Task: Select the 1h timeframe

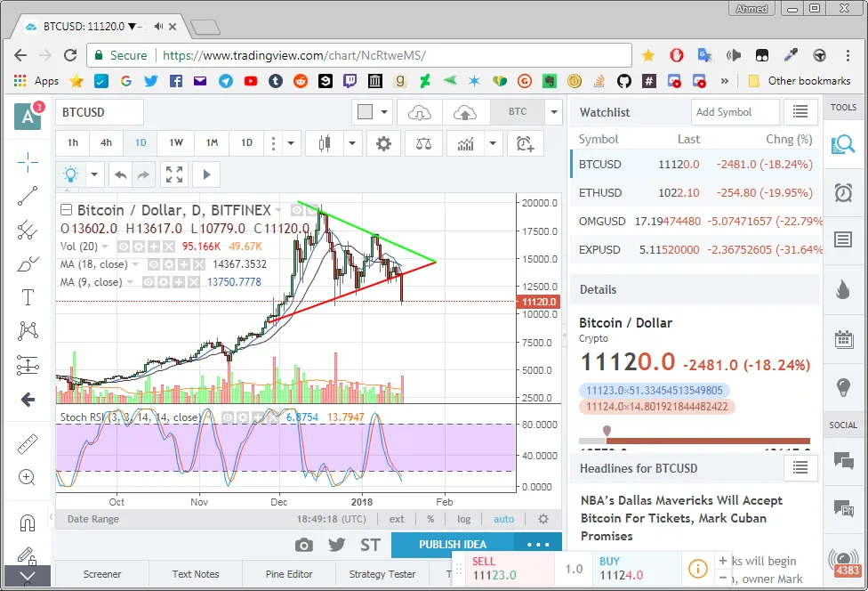Action: tap(73, 143)
